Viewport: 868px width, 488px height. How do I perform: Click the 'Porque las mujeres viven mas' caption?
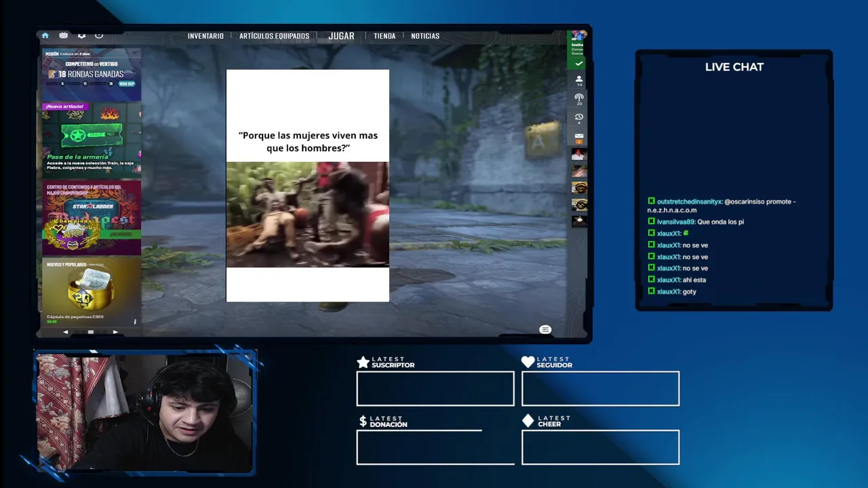pyautogui.click(x=308, y=142)
